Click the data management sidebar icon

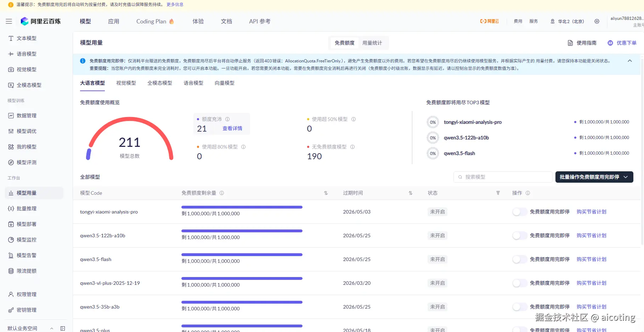coord(11,116)
